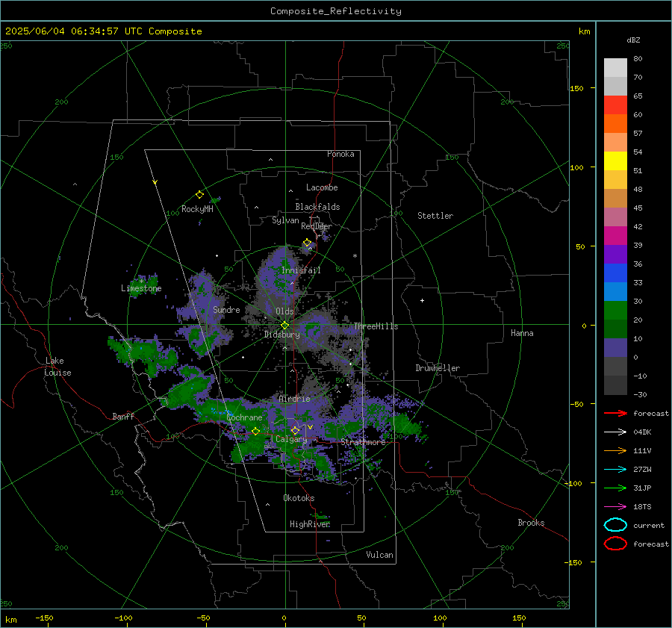672x628 pixels.
Task: Click the Lacombe city label
Action: [x=322, y=187]
